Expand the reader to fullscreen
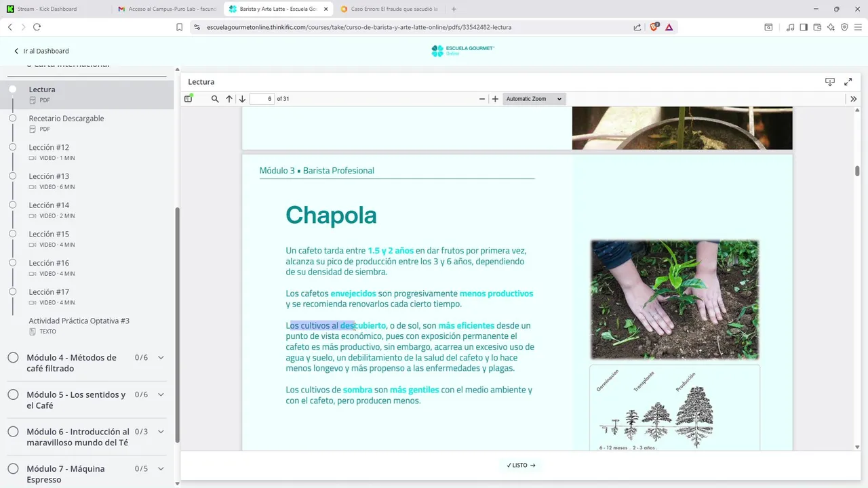 pos(848,82)
